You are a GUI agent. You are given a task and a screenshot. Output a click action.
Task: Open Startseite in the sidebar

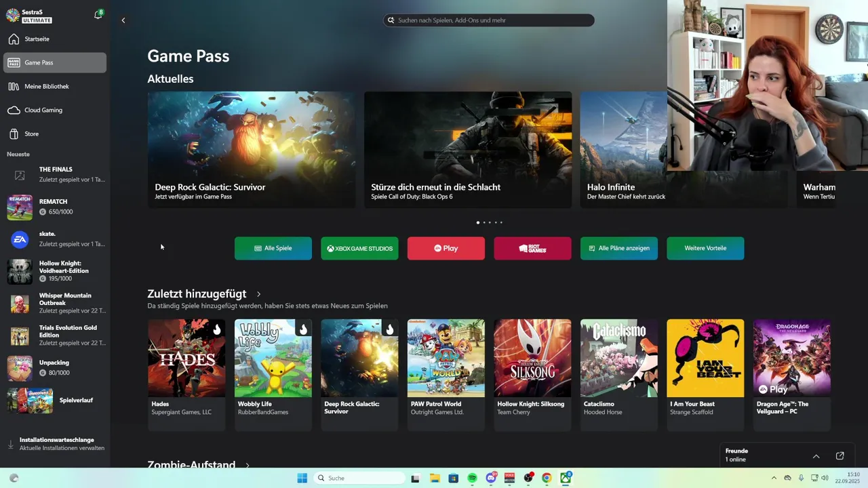55,39
